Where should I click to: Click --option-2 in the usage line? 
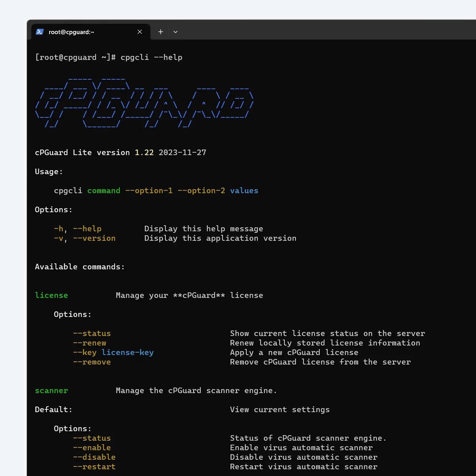(x=201, y=190)
